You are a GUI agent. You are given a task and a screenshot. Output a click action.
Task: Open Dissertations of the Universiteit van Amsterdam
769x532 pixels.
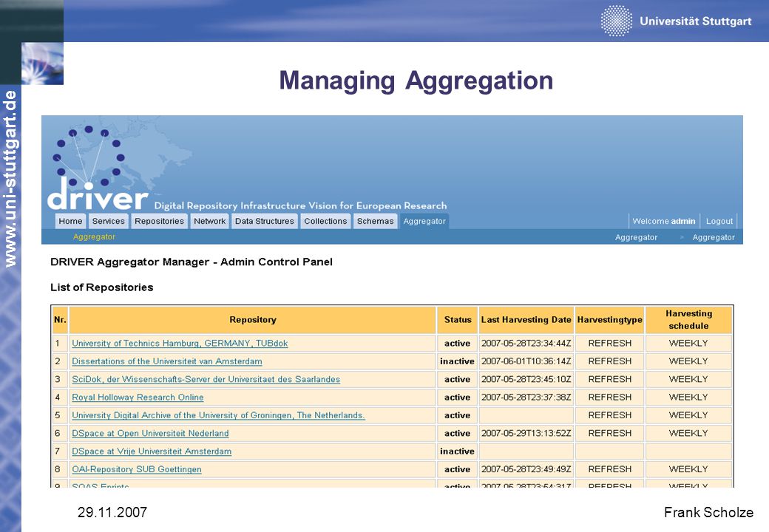tap(167, 361)
